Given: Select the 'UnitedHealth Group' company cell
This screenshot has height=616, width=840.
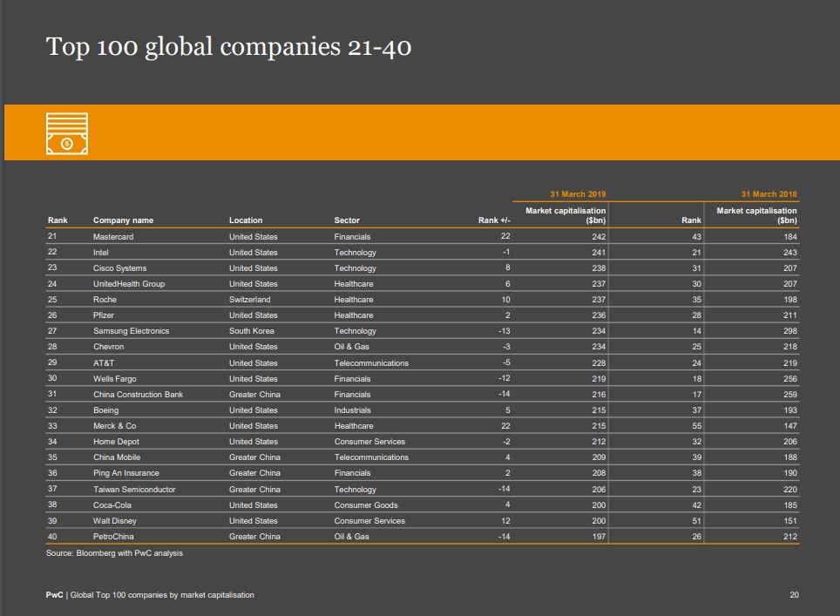Looking at the screenshot, I should pos(129,284).
